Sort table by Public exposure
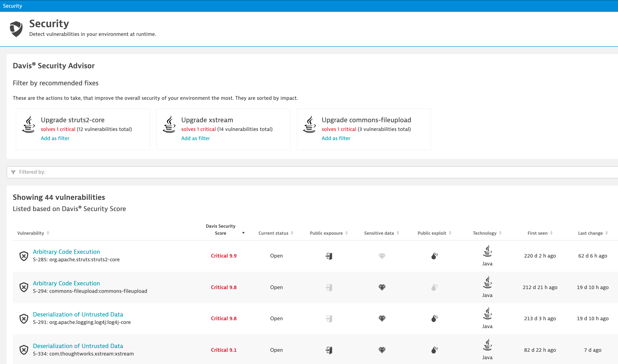The width and height of the screenshot is (618, 364). pyautogui.click(x=329, y=233)
